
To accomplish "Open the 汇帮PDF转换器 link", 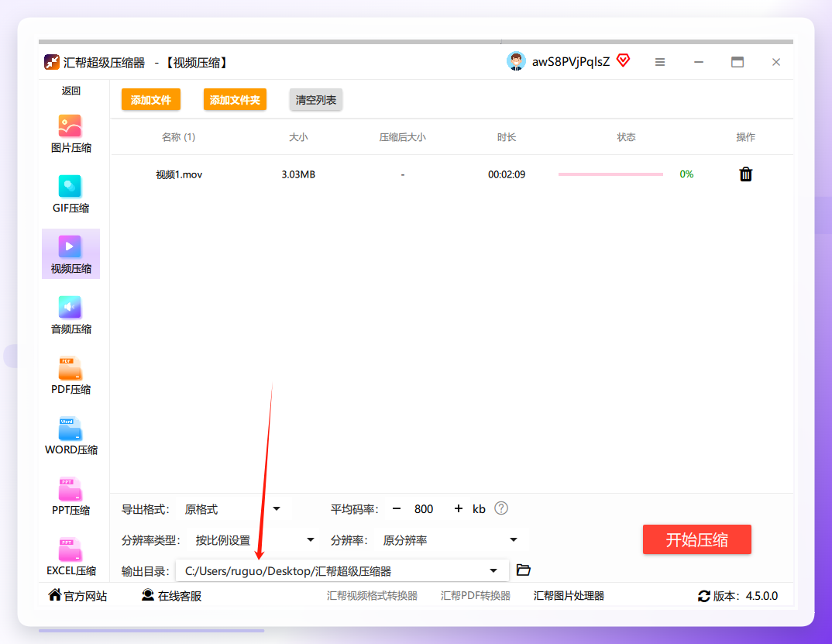I will pyautogui.click(x=475, y=596).
